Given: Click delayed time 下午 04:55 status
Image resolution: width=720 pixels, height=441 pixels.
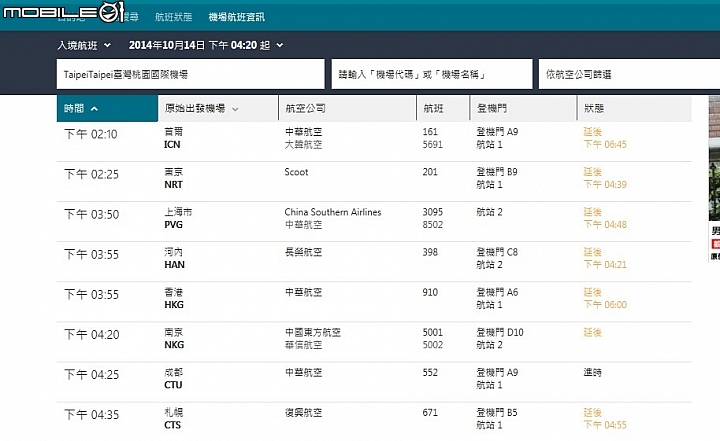Looking at the screenshot, I should tap(605, 425).
